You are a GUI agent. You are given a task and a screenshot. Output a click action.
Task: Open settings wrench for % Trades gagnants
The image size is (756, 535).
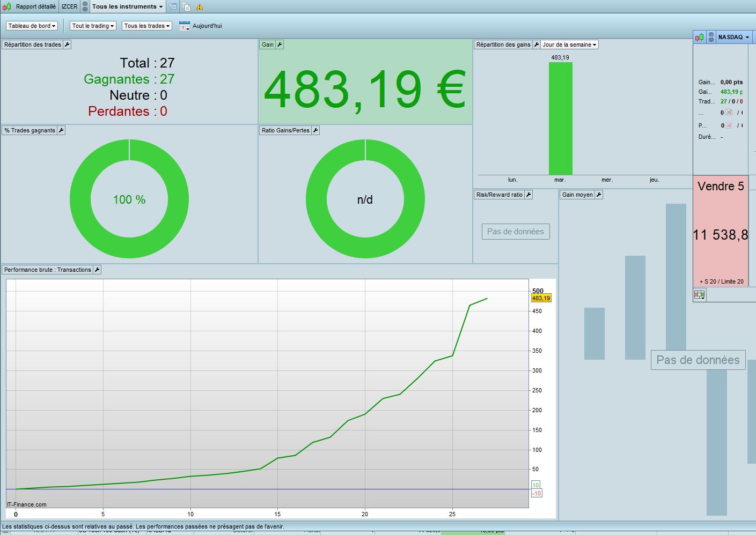(x=61, y=130)
